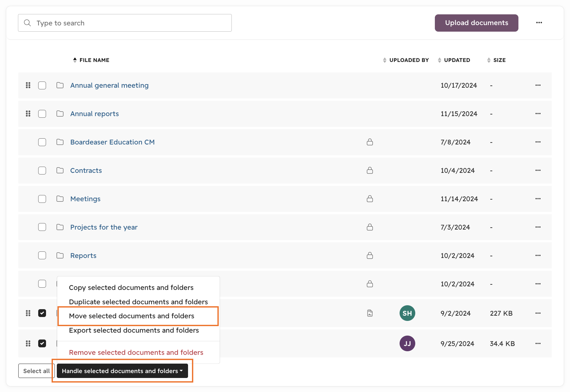Viewport: 570px width, 392px height.
Task: Grab the drag handle for Annual general meeting
Action: (28, 85)
